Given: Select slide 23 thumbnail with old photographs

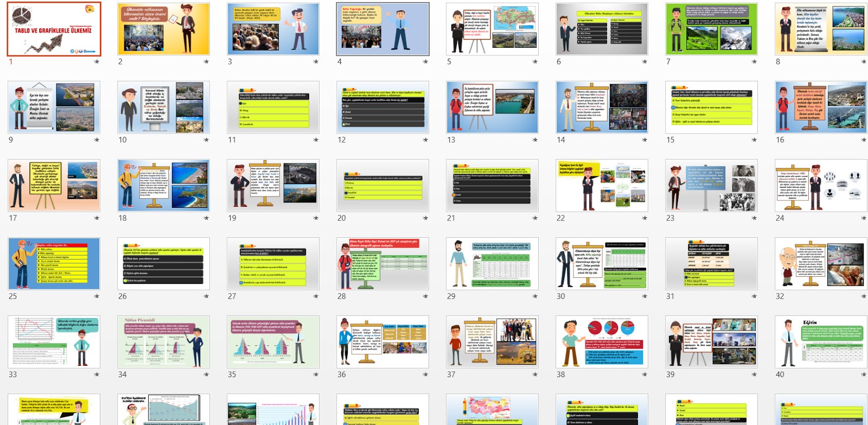Looking at the screenshot, I should [712, 186].
